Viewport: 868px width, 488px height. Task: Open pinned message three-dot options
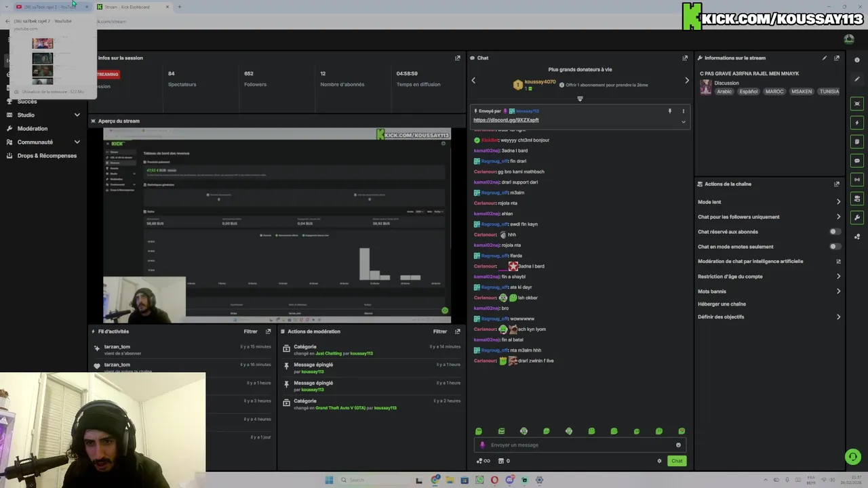pyautogui.click(x=683, y=111)
